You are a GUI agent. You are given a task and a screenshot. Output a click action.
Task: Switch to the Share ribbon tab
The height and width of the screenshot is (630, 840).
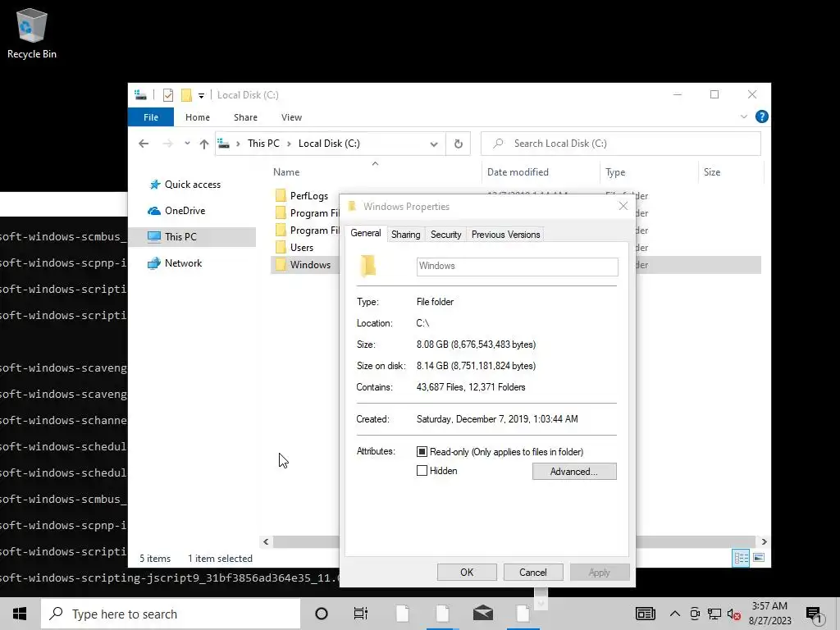[245, 117]
